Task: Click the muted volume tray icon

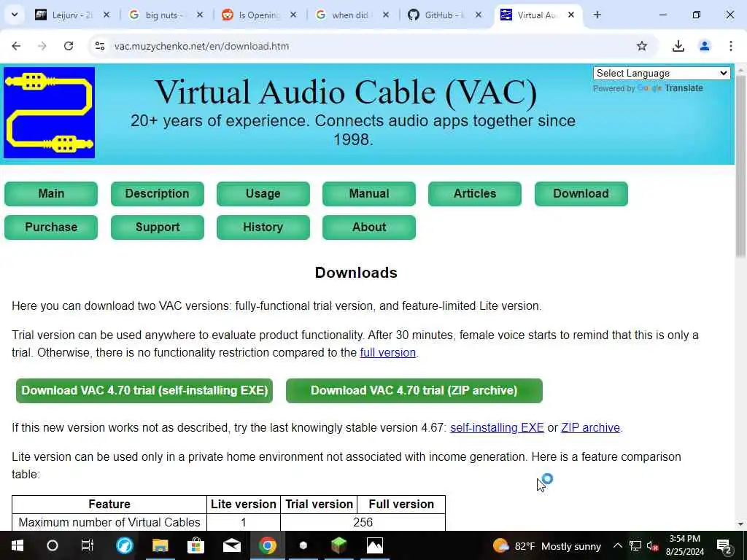Action: click(653, 545)
